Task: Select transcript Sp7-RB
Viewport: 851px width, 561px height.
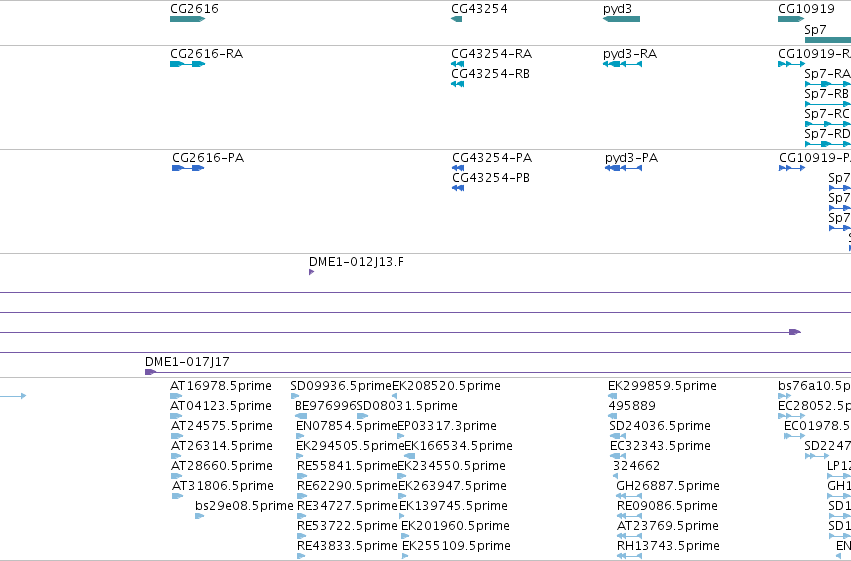Action: 827,94
